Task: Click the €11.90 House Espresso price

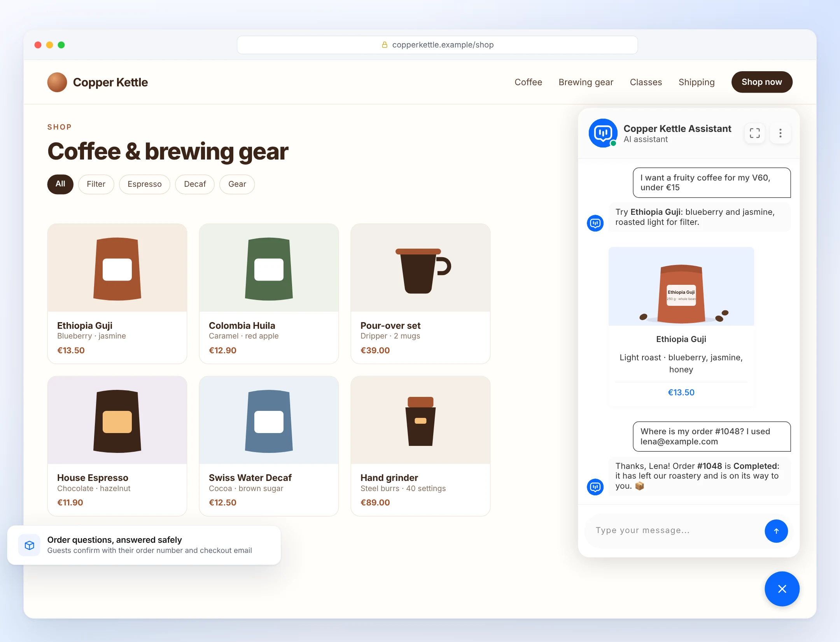Action: tap(70, 503)
